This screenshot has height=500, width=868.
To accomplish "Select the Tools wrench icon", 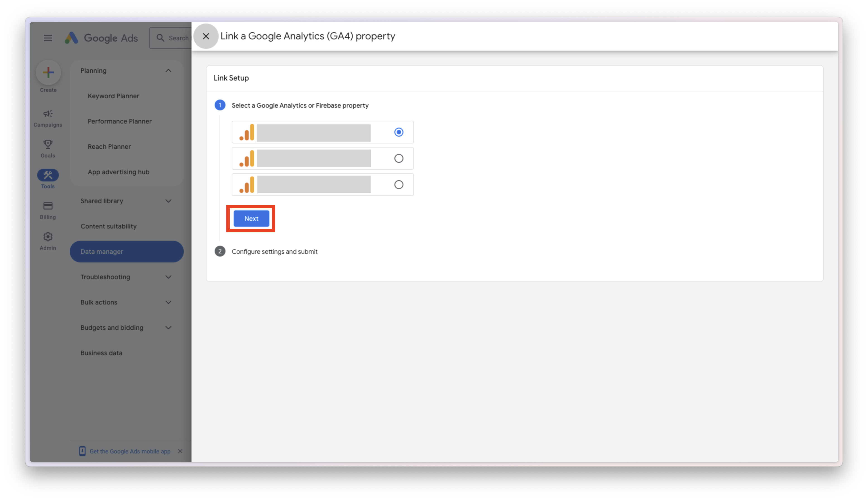I will [48, 175].
